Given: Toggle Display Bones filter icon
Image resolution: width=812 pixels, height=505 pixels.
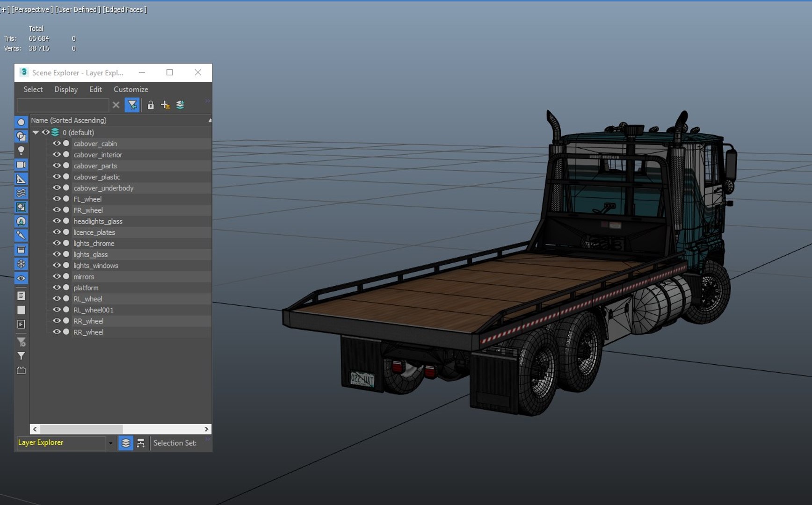Looking at the screenshot, I should pyautogui.click(x=21, y=235).
